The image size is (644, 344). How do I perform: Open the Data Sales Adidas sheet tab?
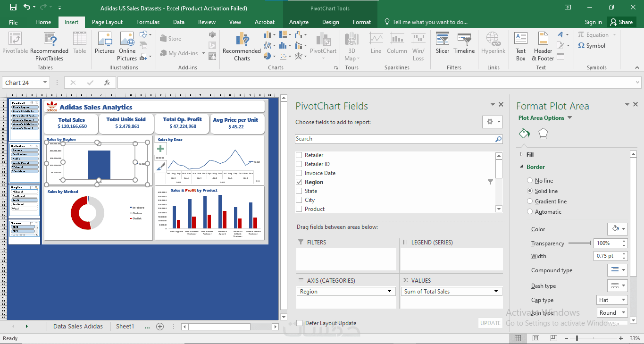(78, 326)
